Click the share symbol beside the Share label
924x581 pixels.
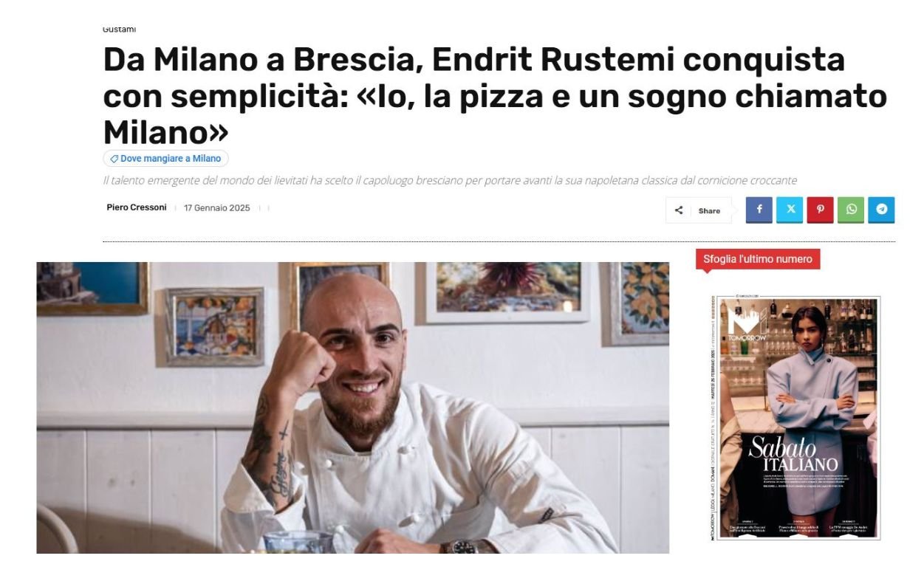[x=679, y=210]
